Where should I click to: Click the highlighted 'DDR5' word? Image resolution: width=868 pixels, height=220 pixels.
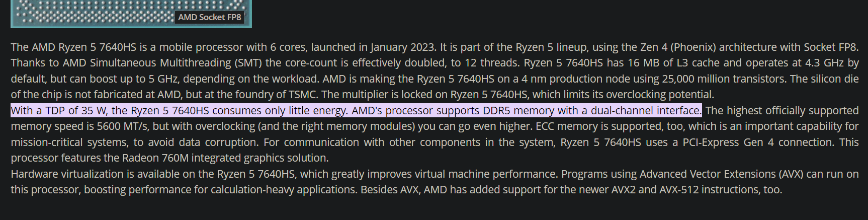pyautogui.click(x=496, y=111)
